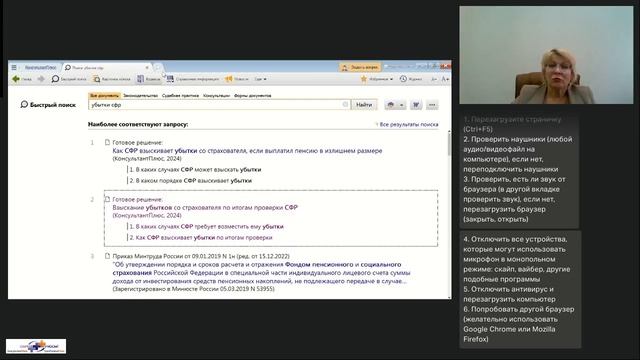
Task: Open Быстрый поиск from the toolbar
Action: (x=69, y=79)
